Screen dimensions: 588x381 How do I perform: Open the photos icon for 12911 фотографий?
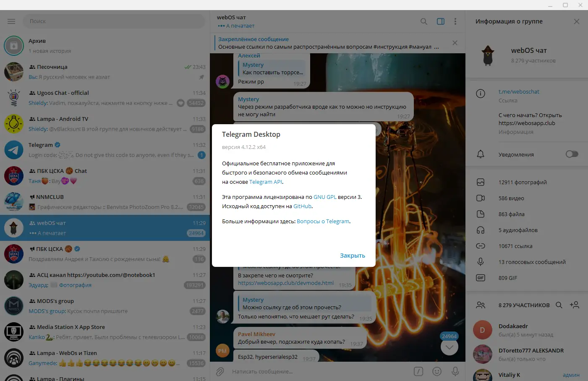point(481,182)
